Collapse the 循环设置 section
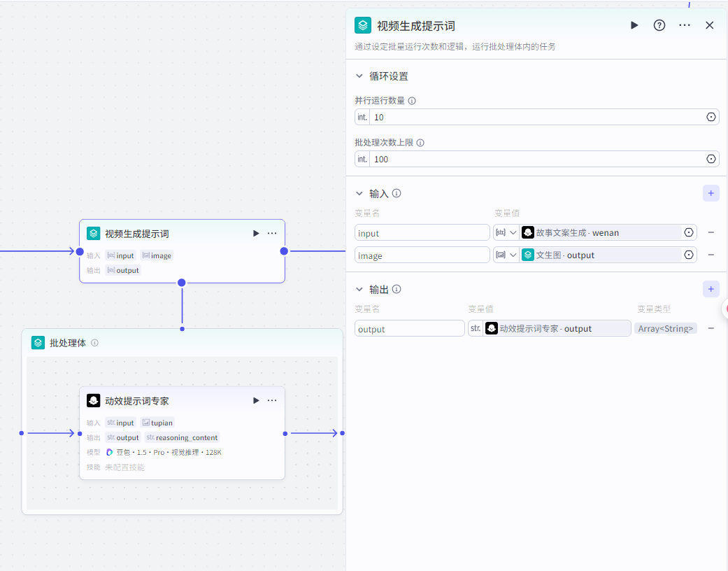Viewport: 728px width, 571px height. (359, 76)
